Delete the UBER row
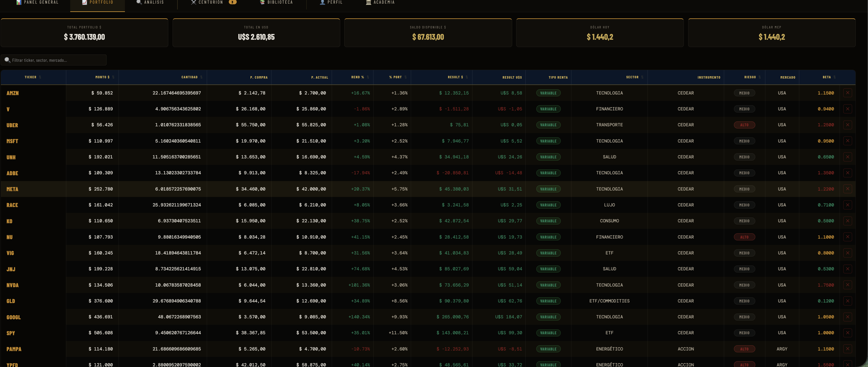 pos(848,125)
